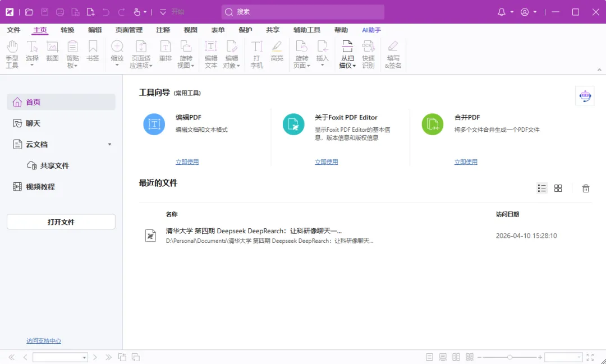Open Page Fit Options (页面适应选项)

point(141,54)
